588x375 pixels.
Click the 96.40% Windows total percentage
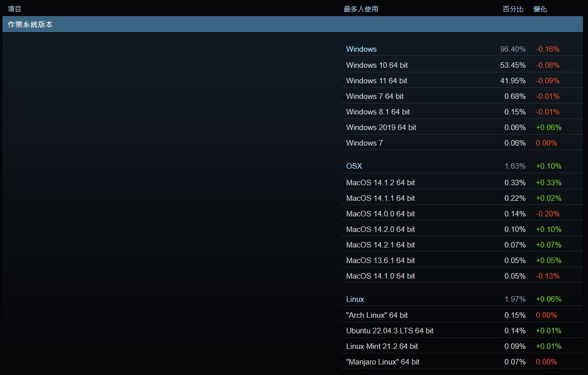pos(513,49)
